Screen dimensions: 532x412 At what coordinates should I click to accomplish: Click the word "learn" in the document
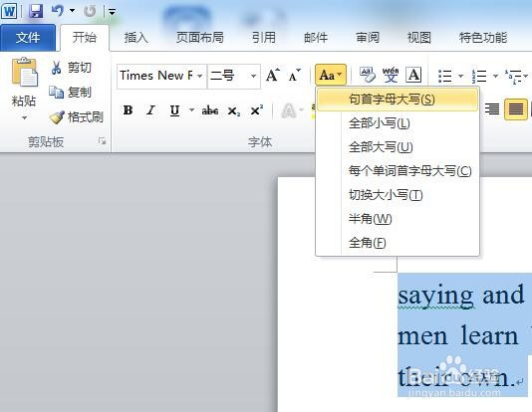click(489, 336)
